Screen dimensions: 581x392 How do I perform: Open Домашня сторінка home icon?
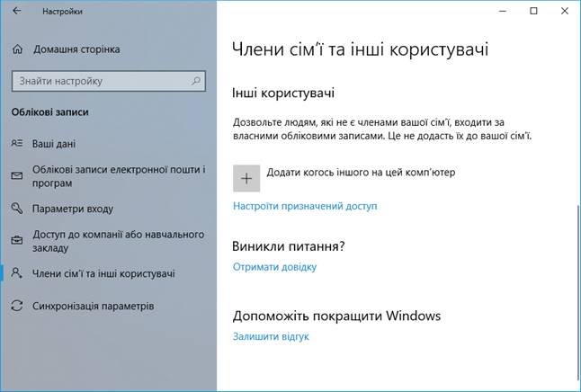[17, 49]
